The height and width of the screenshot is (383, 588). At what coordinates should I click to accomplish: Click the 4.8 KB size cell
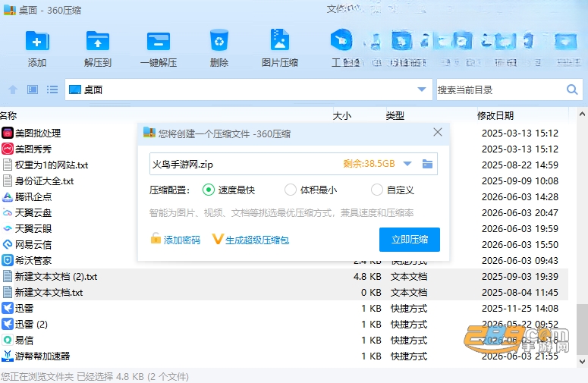[x=367, y=277]
